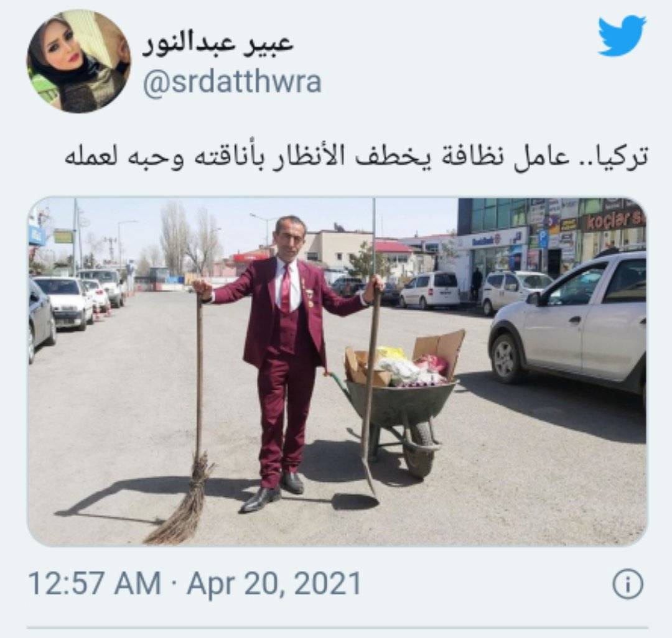
Task: Click the silver SUV on photo's right
Action: 568,324
